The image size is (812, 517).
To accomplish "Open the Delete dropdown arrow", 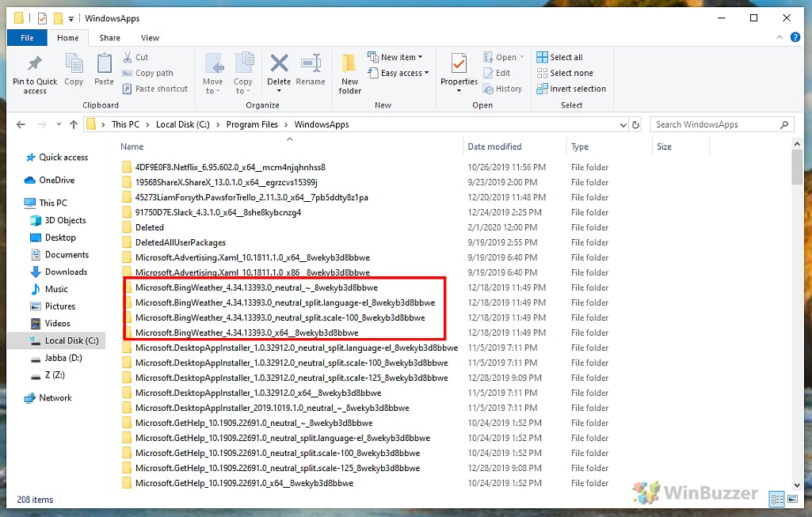I will click(x=279, y=91).
